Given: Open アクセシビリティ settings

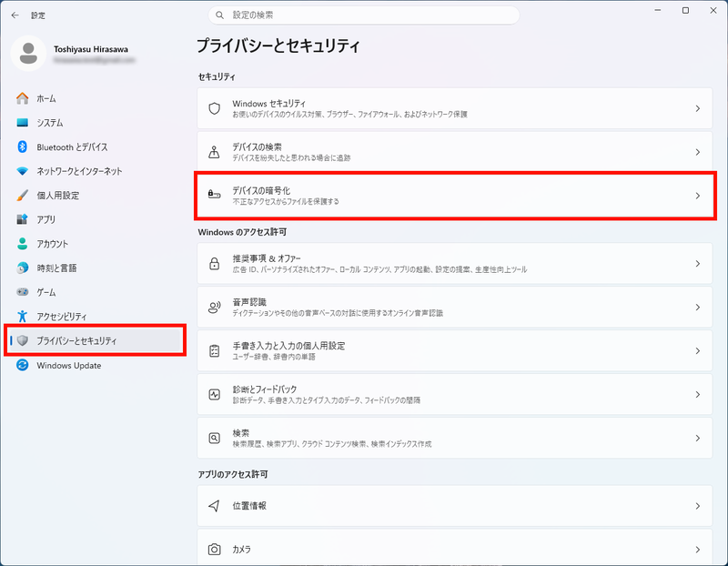Looking at the screenshot, I should click(62, 317).
